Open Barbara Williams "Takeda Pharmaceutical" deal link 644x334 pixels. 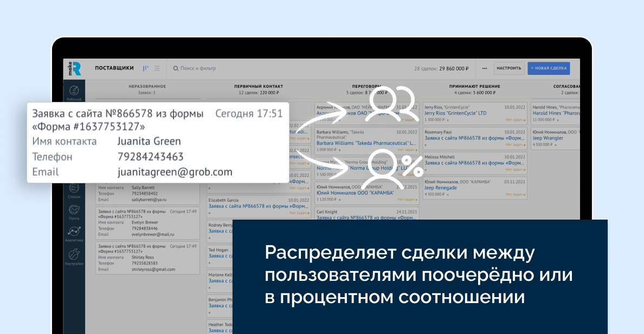pyautogui.click(x=366, y=143)
